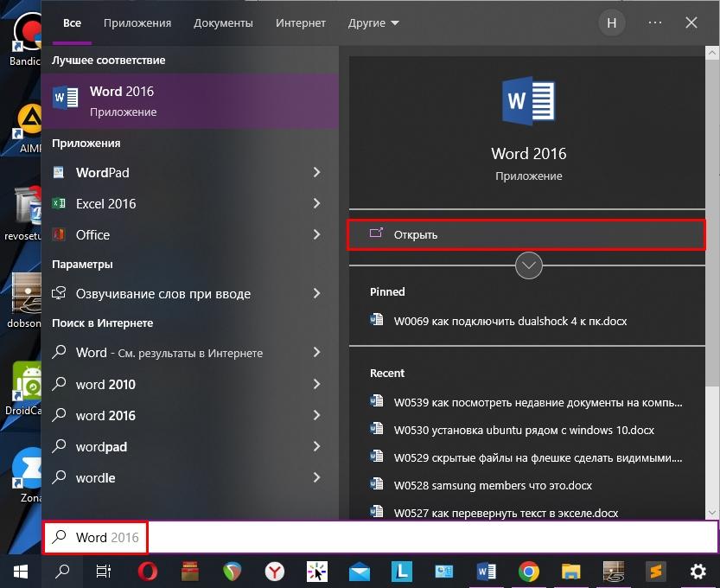Expand the wordle suggestion arrow
Viewport: 720px width, 588px height.
(x=317, y=477)
